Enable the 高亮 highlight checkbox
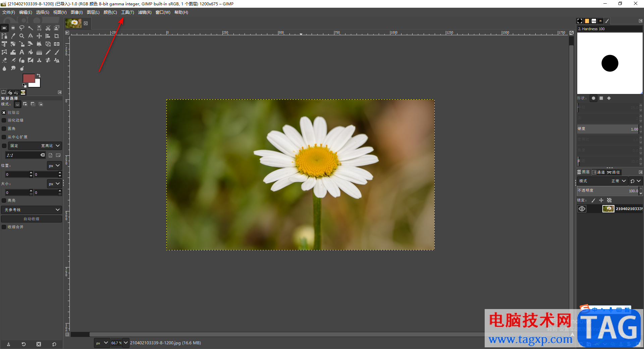The height and width of the screenshot is (349, 644). click(4, 200)
